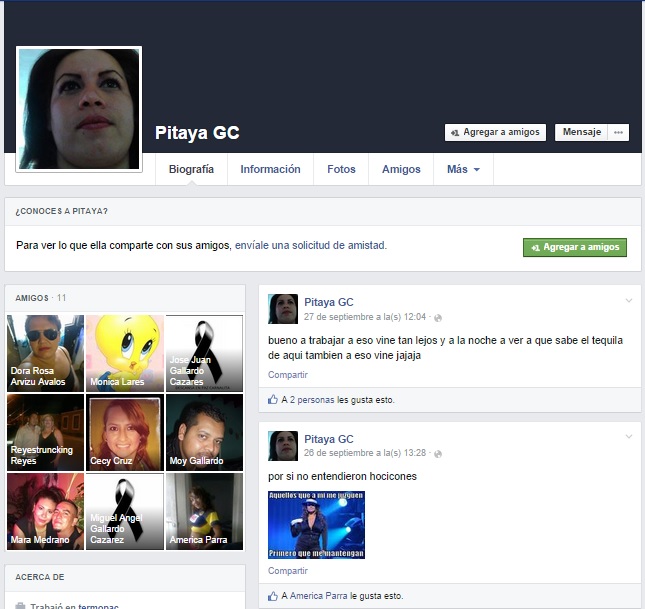Click the envíale una solicitud de amistad link
645x609 pixels.
310,245
